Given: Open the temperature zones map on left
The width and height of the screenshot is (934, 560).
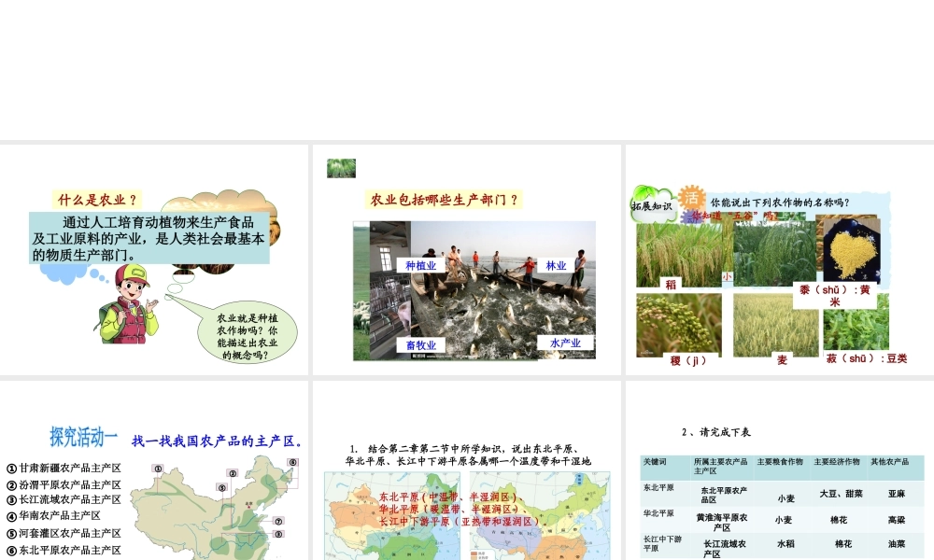Looking at the screenshot, I should pyautogui.click(x=392, y=516).
